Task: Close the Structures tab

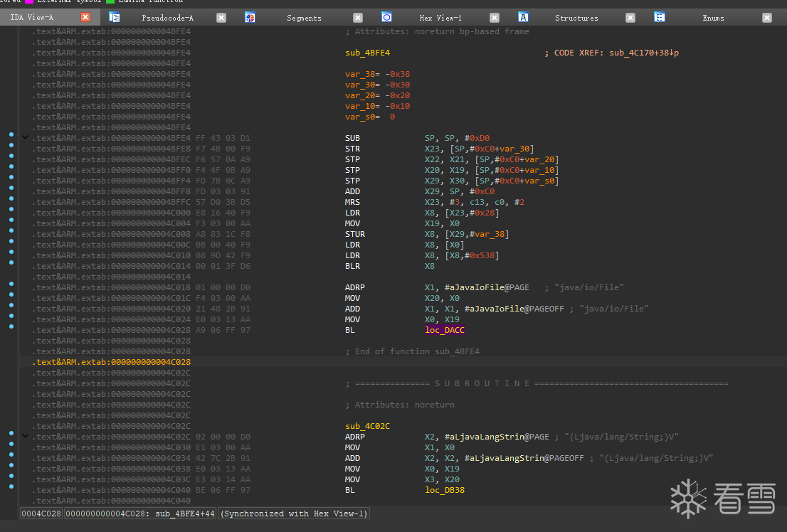Action: point(630,18)
